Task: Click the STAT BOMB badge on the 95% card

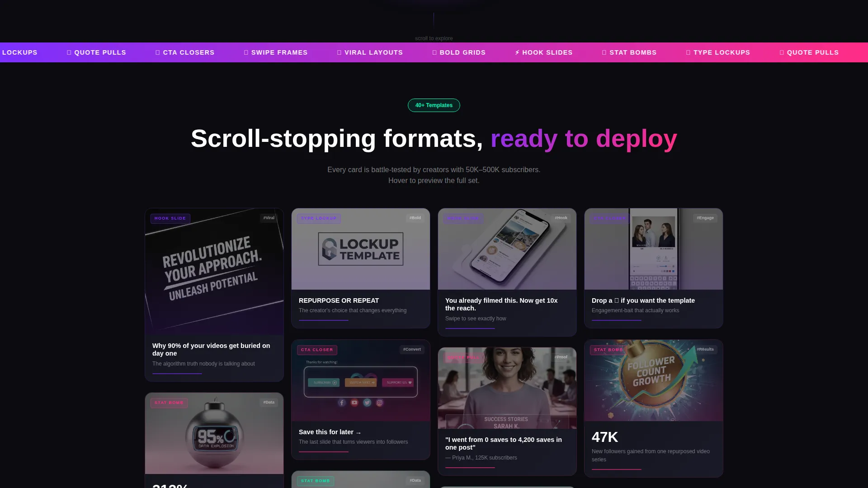Action: (169, 403)
